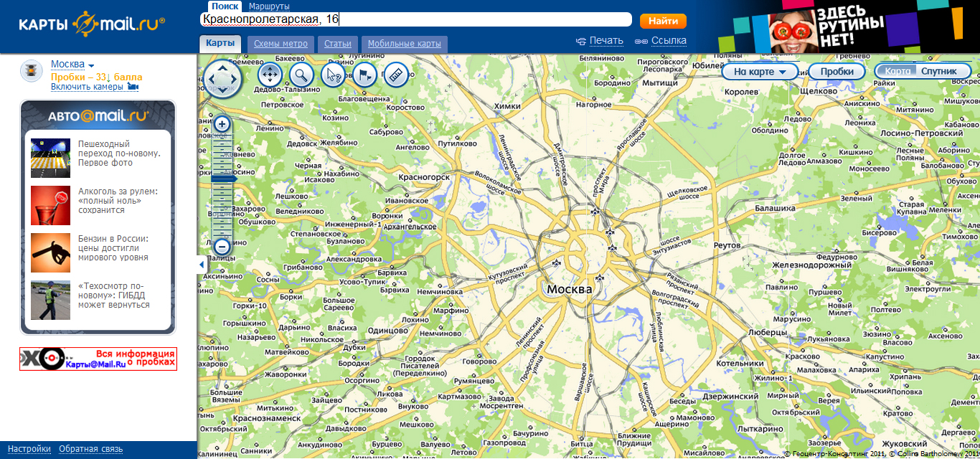The height and width of the screenshot is (459, 980).
Task: Click the Железнодорожный label on the map
Action: point(811,265)
